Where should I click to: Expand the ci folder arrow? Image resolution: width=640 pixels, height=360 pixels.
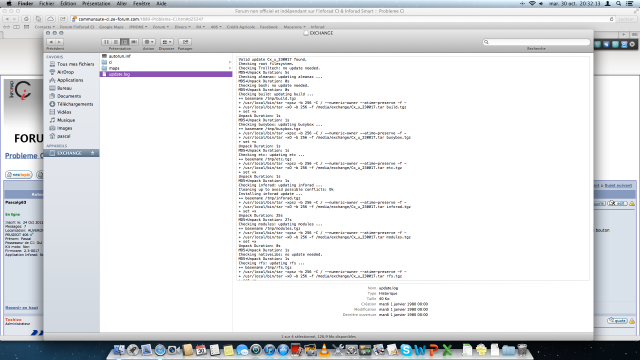tap(230, 62)
